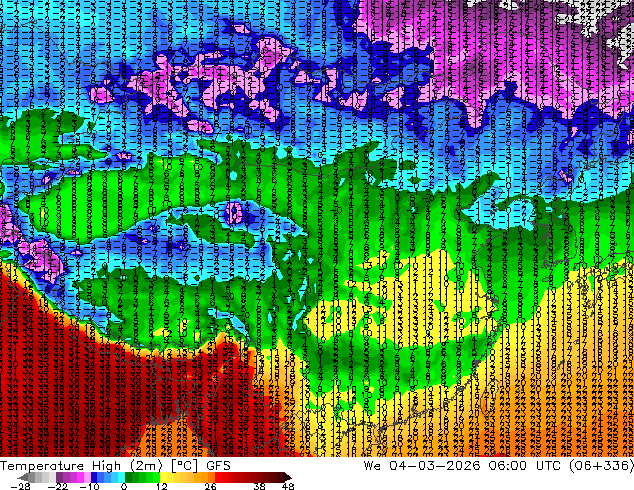Pick the gray left arrow end of legend
Screen dimensions: 634x490
click(23, 477)
